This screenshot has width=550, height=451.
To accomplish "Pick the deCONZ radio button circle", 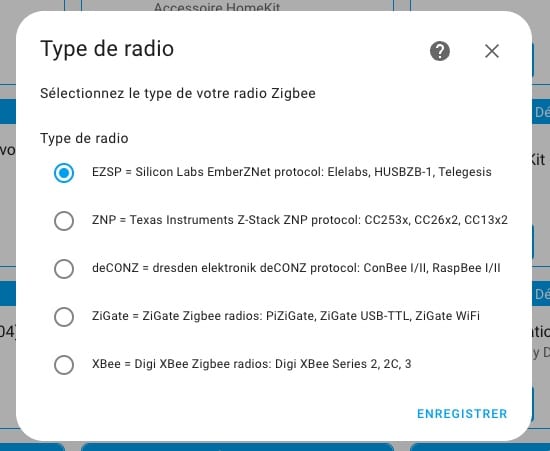I will (x=64, y=269).
